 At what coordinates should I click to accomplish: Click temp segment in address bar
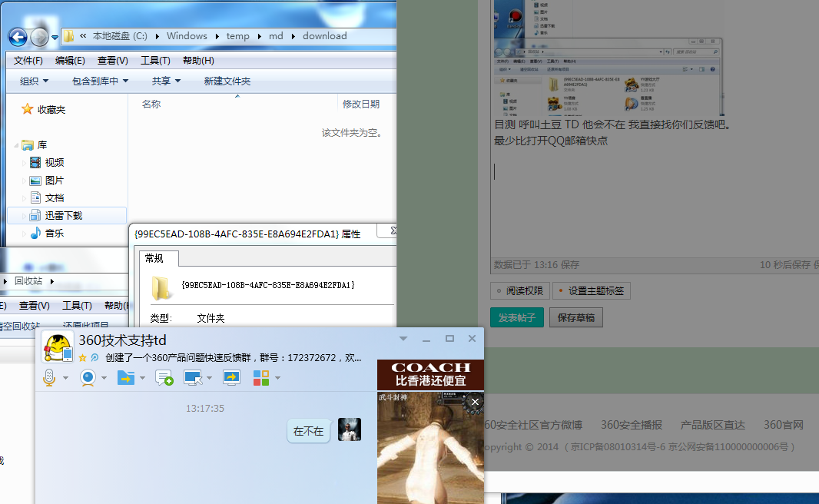click(x=237, y=36)
